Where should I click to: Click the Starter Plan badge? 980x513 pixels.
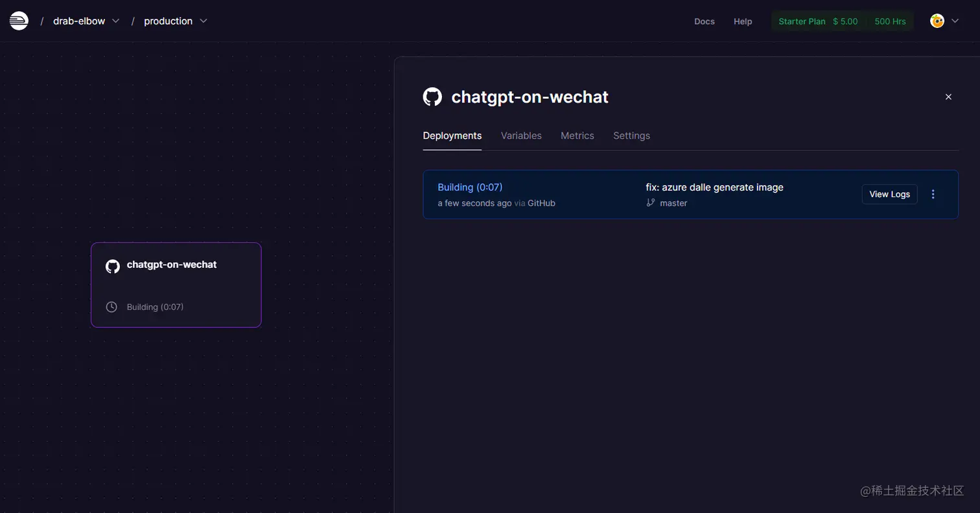(802, 21)
